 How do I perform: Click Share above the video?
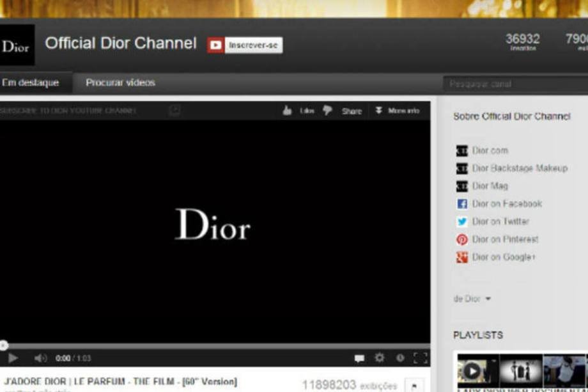tap(352, 111)
